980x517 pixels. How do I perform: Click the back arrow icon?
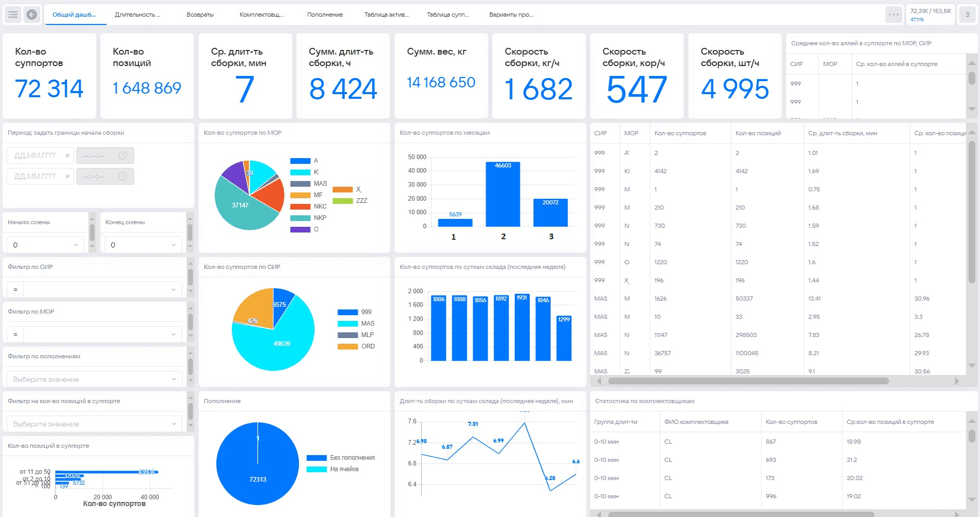[x=32, y=15]
